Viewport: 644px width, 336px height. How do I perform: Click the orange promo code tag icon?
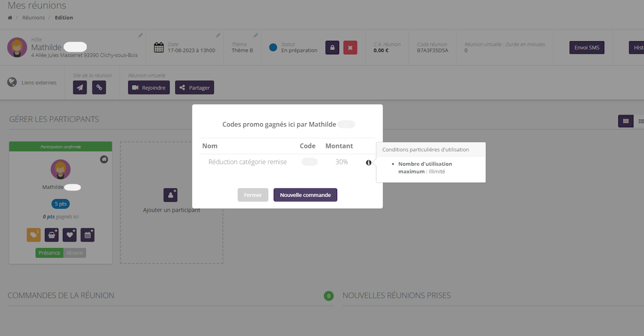click(34, 235)
